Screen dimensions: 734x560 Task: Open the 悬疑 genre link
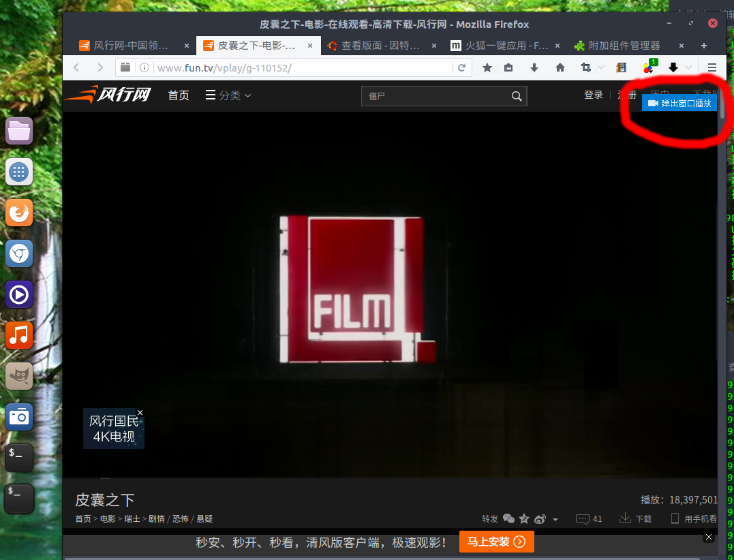pyautogui.click(x=204, y=519)
